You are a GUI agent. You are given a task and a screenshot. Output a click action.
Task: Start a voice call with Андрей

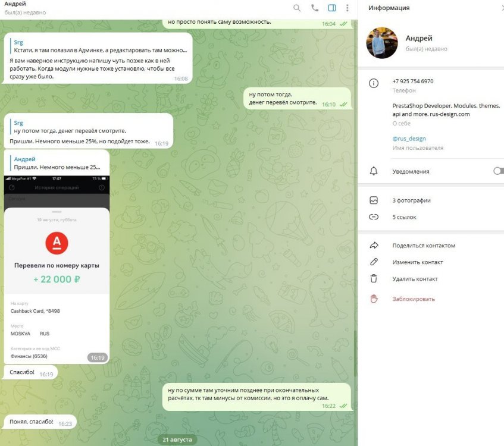pos(315,8)
